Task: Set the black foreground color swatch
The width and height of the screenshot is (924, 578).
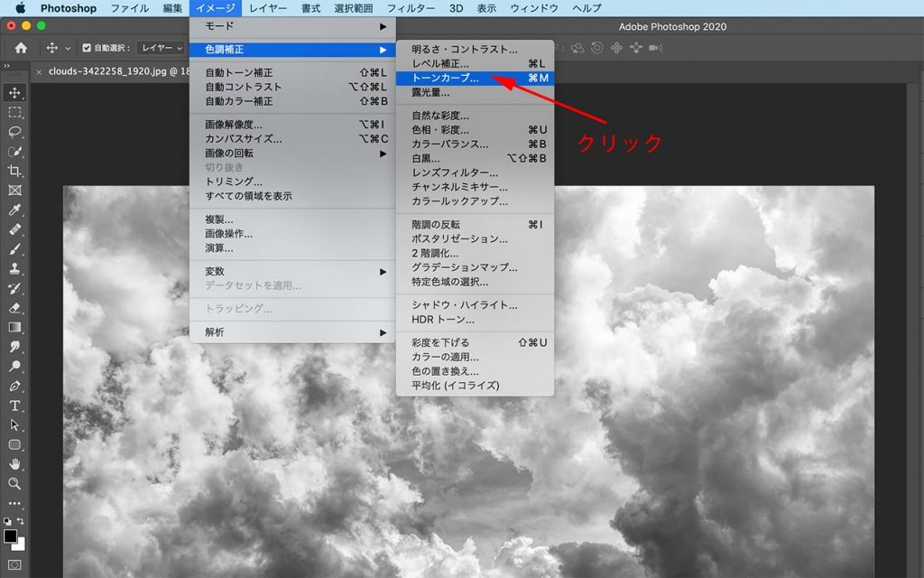Action: (10, 536)
